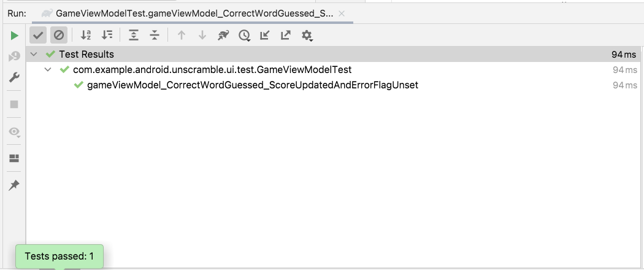Click Export Test Results icon
Viewport: 644px width, 270px height.
pos(286,36)
